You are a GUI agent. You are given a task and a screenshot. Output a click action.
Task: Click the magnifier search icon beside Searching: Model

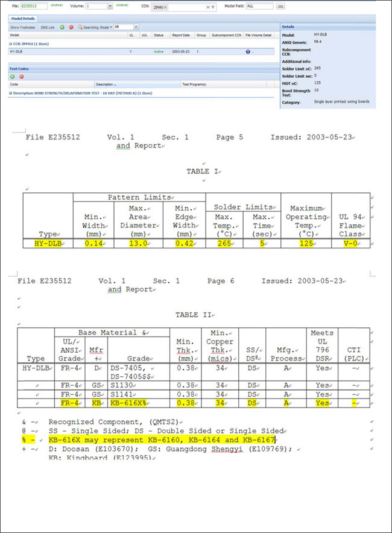(79, 28)
